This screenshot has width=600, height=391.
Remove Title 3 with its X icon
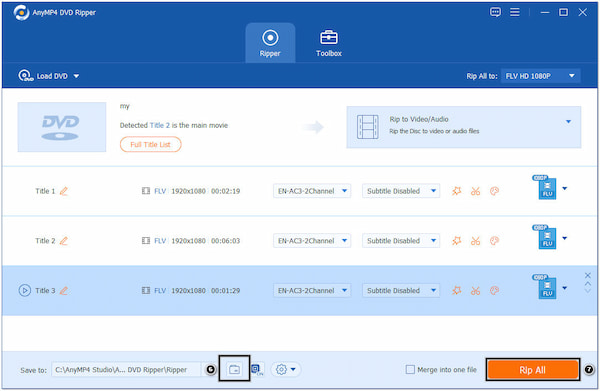pos(588,275)
